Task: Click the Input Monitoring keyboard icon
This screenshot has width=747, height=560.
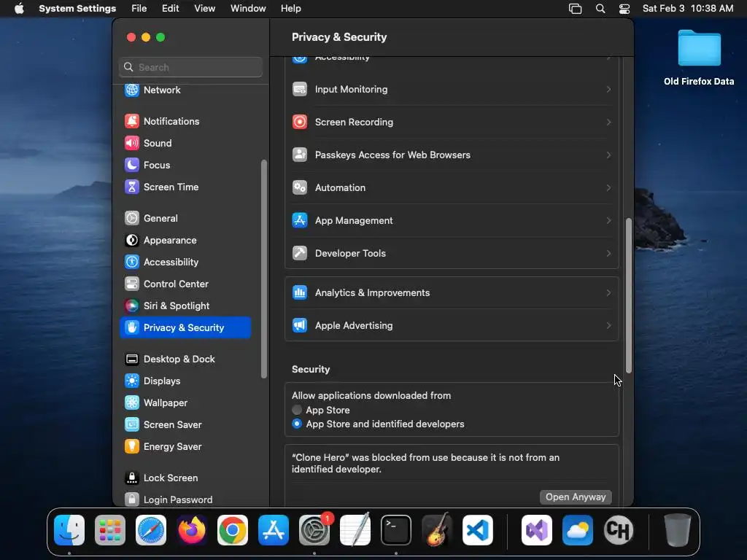Action: pos(300,89)
